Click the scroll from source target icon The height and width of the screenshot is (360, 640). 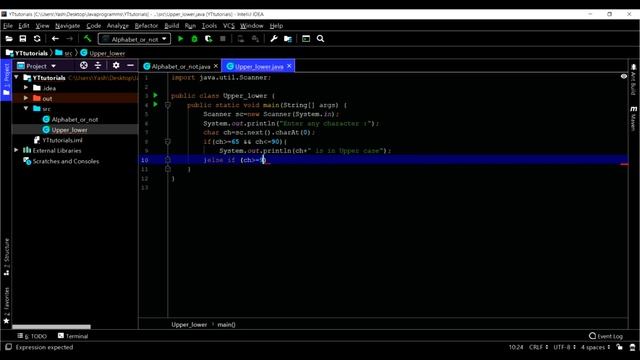(84, 65)
